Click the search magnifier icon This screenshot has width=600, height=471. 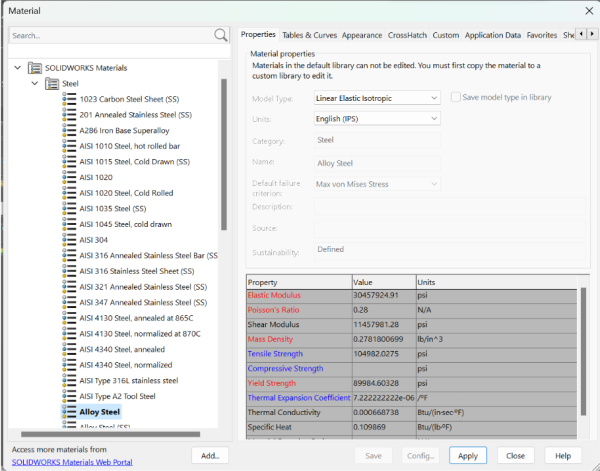[x=220, y=35]
